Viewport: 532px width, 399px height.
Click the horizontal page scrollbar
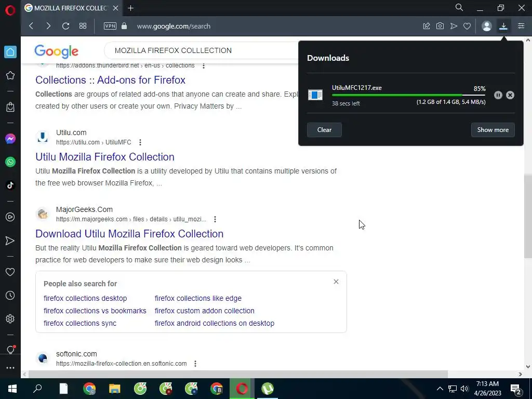click(x=237, y=374)
